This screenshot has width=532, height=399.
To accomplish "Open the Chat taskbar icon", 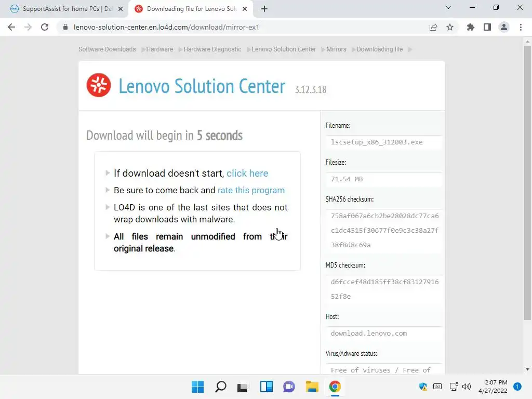I will click(x=289, y=387).
